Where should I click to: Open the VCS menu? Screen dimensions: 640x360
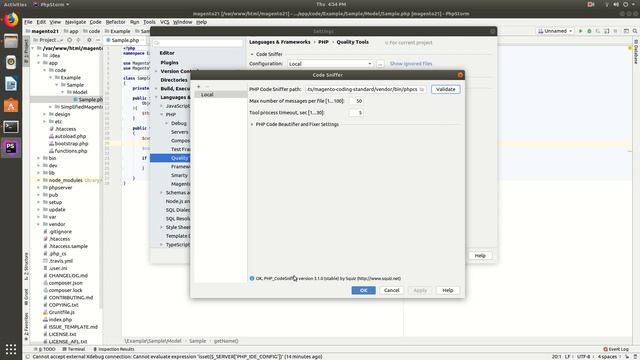164,22
